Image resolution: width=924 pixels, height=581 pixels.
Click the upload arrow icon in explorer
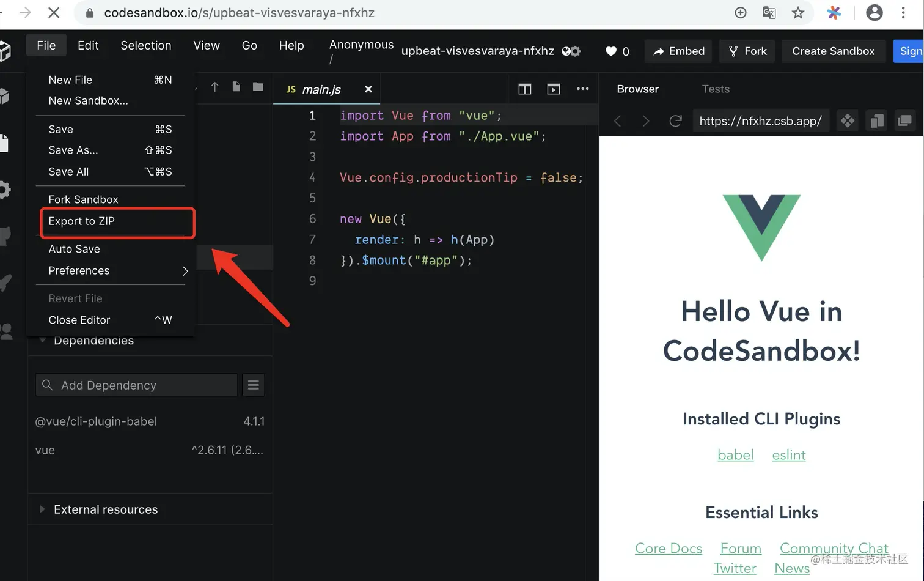(x=215, y=87)
